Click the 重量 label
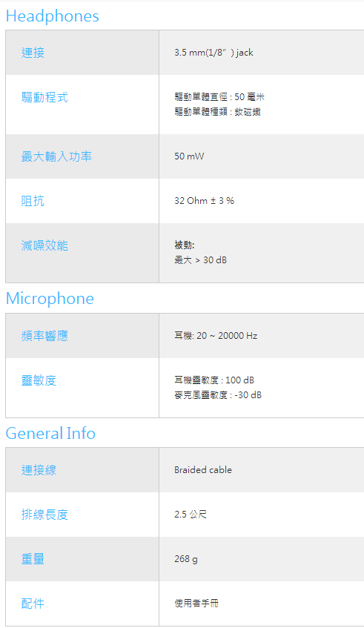The width and height of the screenshot is (364, 628). [x=33, y=559]
